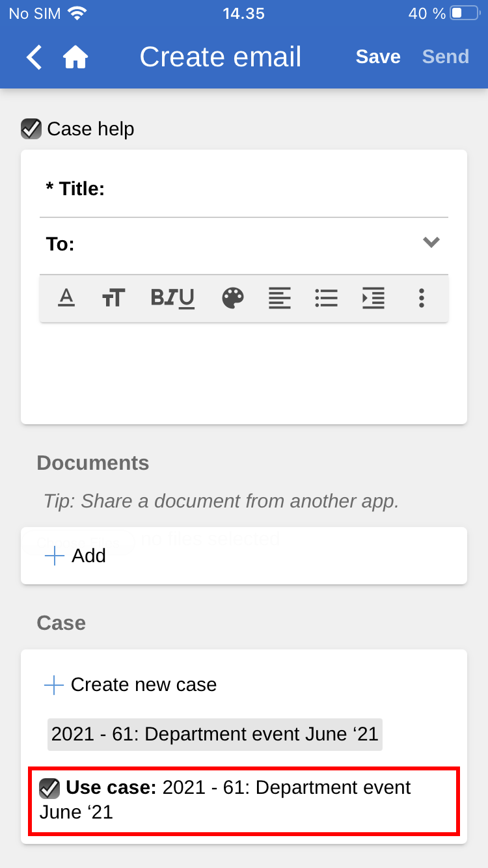Add a document attachment
This screenshot has width=488, height=868.
click(x=75, y=556)
